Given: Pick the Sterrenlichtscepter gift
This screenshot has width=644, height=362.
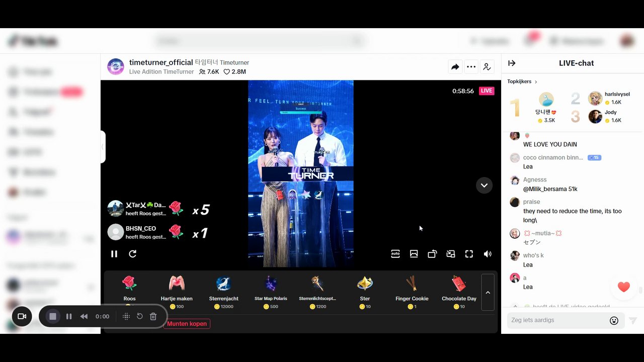Looking at the screenshot, I should click(x=317, y=291).
